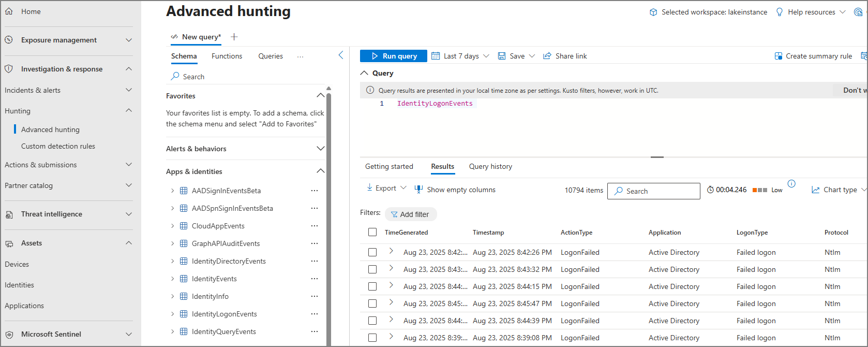The height and width of the screenshot is (347, 868).
Task: Click the Help resources lightbulb icon
Action: [x=780, y=12]
